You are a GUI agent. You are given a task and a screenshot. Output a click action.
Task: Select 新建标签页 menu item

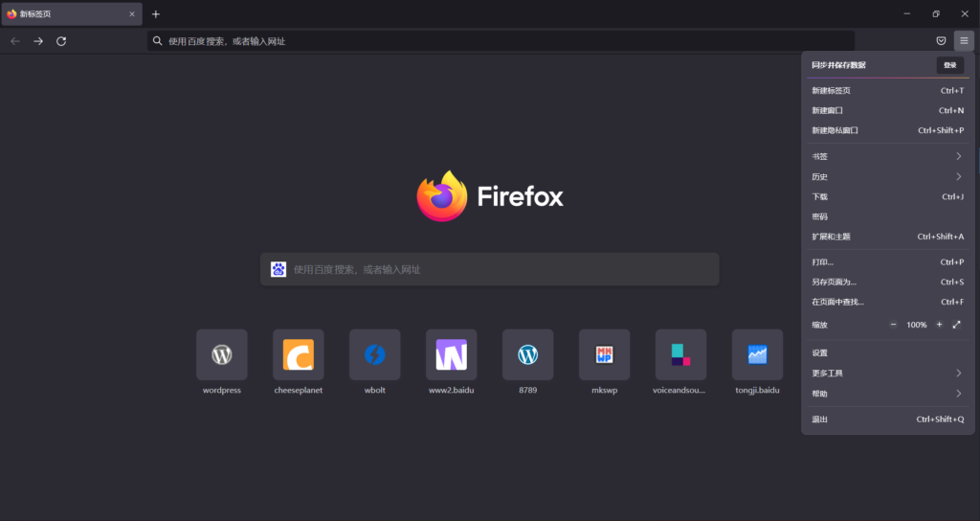(x=887, y=91)
